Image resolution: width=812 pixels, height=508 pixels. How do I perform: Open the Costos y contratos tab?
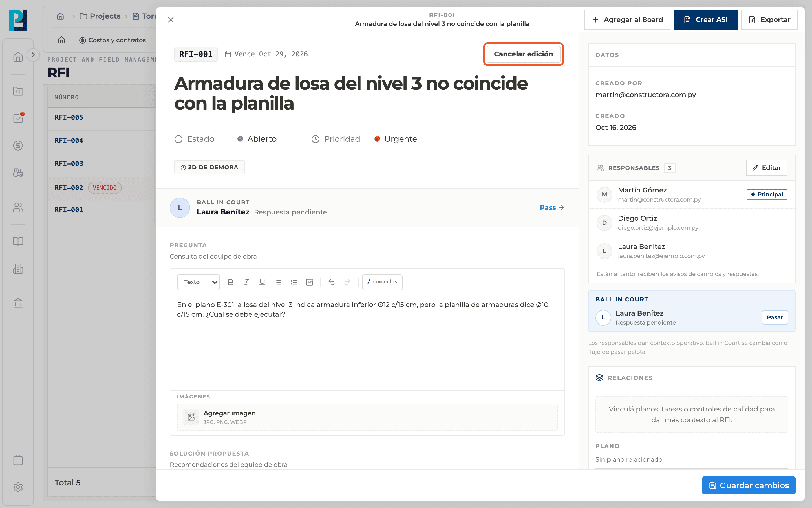click(x=112, y=40)
